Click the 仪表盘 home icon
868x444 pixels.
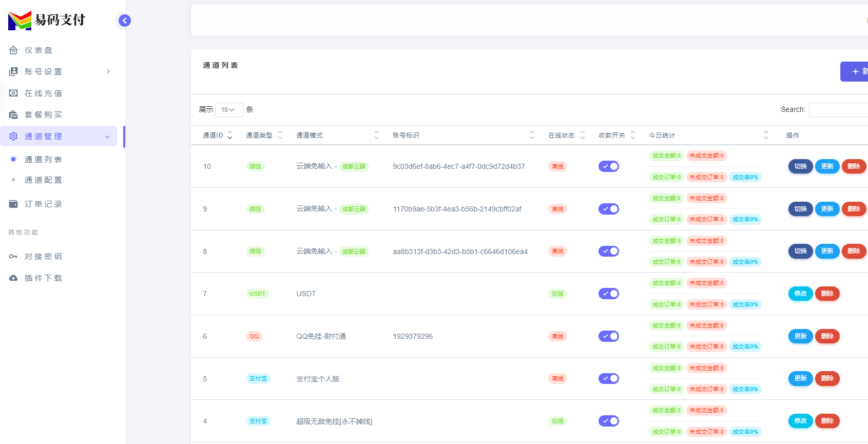coord(13,50)
